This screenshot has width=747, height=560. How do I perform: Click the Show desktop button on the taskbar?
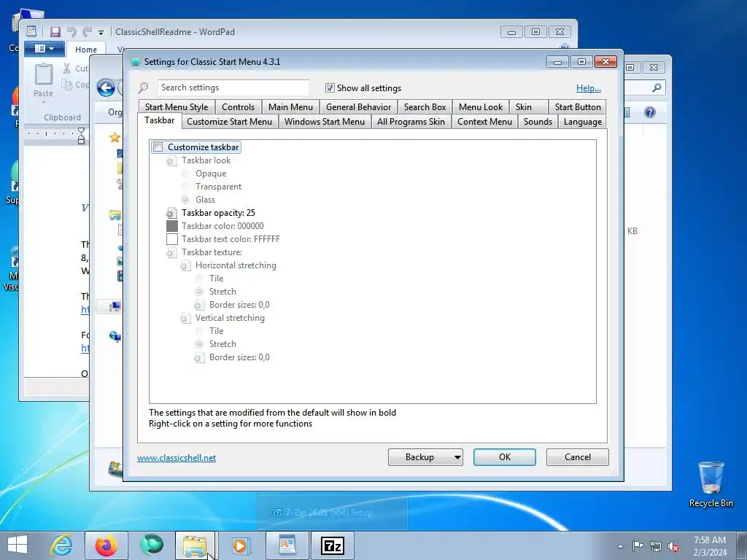click(x=742, y=545)
